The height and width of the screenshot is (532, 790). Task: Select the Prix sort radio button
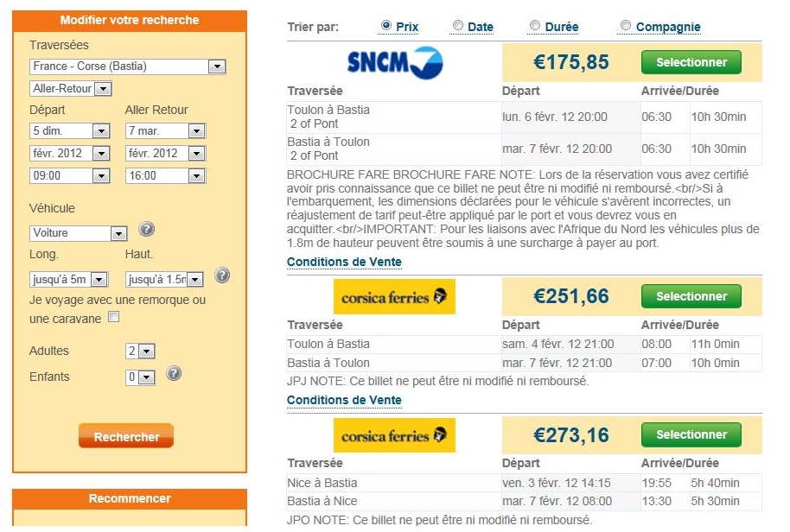click(386, 25)
